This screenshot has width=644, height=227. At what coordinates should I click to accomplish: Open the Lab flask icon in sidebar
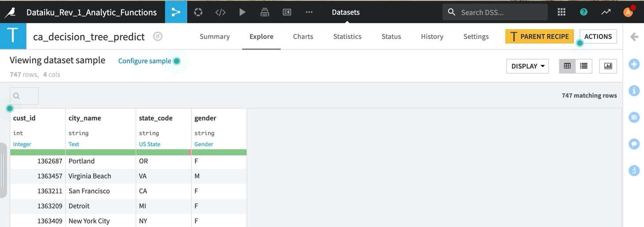click(x=634, y=170)
